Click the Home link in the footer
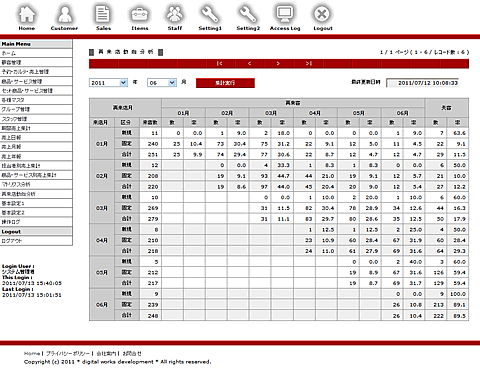The width and height of the screenshot is (480, 372). (32, 353)
